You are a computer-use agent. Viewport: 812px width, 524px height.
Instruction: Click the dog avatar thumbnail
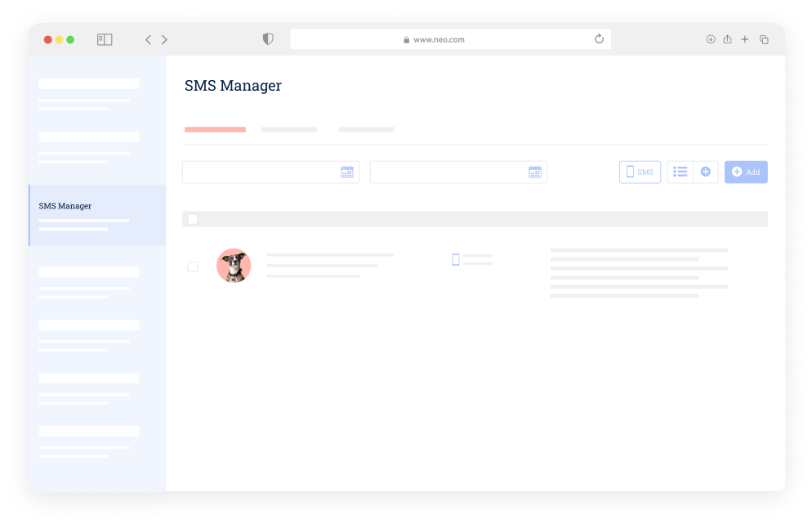[234, 266]
